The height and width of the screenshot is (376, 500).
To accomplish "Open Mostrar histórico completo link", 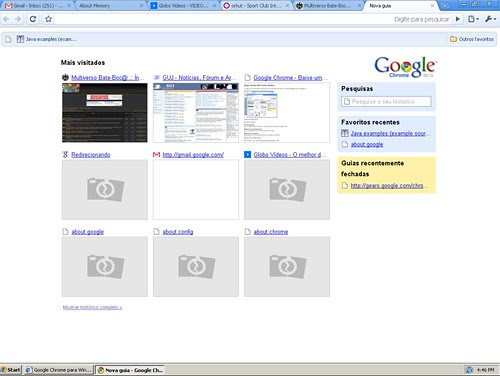I will click(x=92, y=307).
